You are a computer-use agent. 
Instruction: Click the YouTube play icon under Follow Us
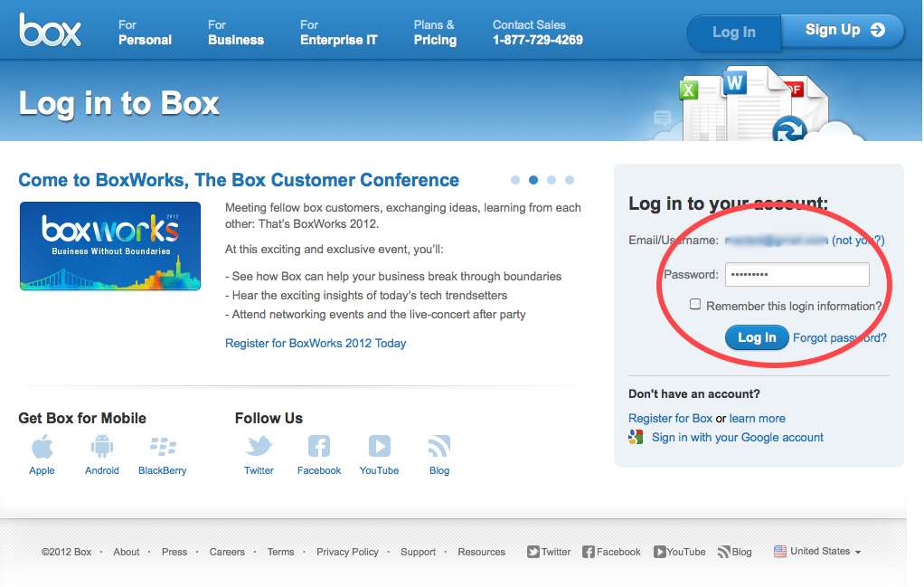point(379,447)
